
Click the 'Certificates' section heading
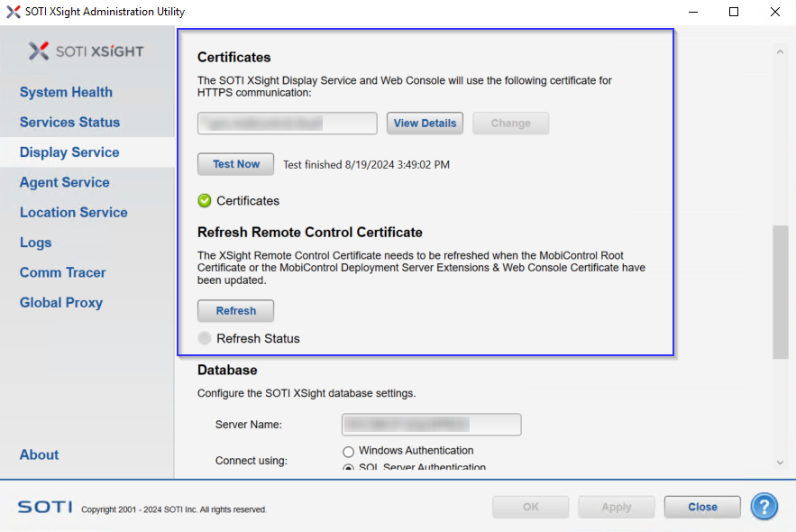[x=233, y=58]
